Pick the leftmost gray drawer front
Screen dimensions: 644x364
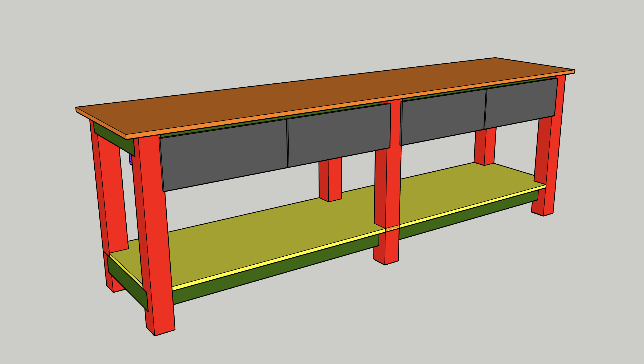coord(223,155)
